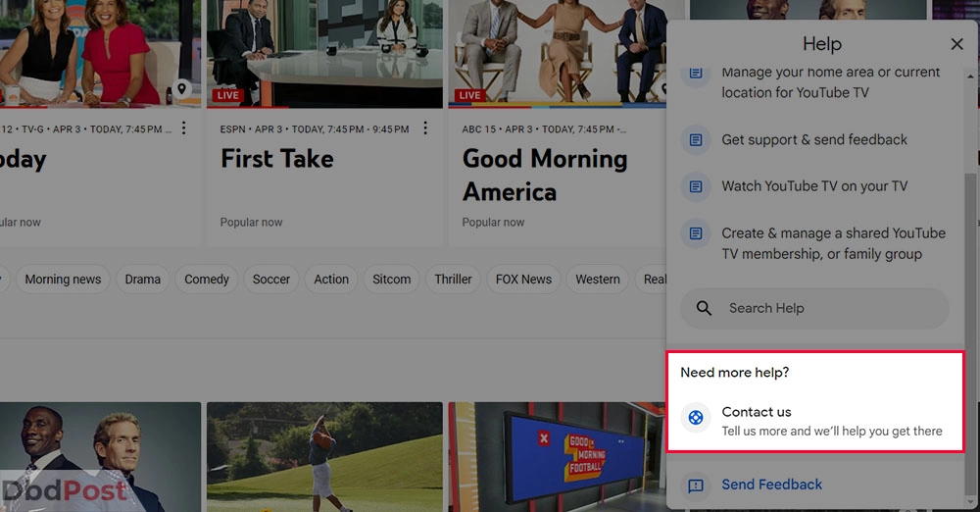Open article icon for Watch YouTube TV on your TV
980x512 pixels.
tap(696, 186)
